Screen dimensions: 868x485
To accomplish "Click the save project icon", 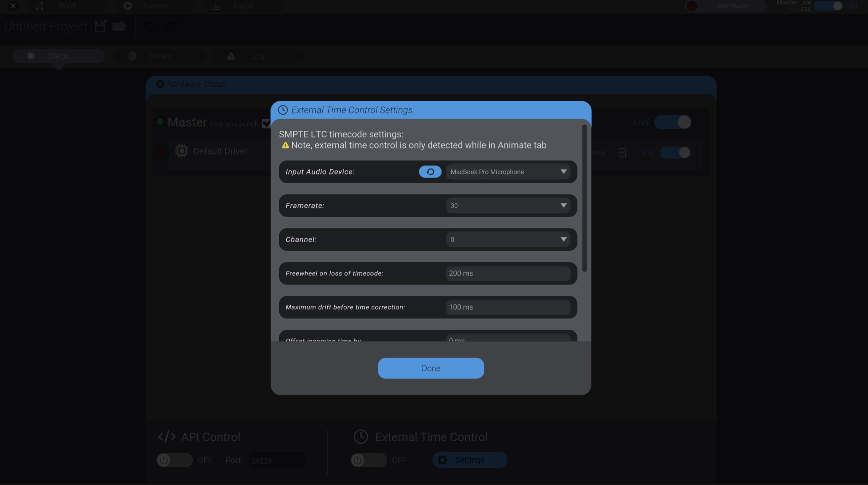I will 99,26.
